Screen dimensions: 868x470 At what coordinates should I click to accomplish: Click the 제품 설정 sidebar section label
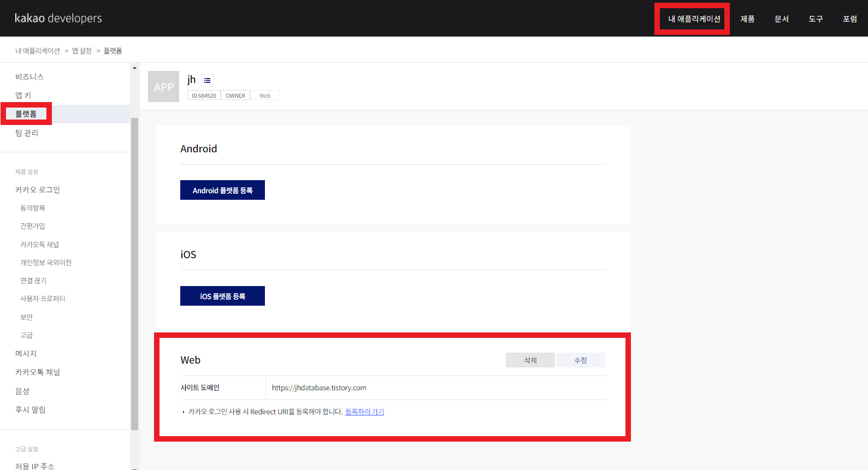point(27,172)
